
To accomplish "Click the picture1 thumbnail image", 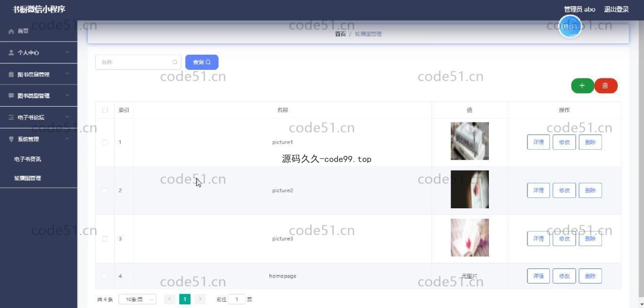I will (x=470, y=141).
